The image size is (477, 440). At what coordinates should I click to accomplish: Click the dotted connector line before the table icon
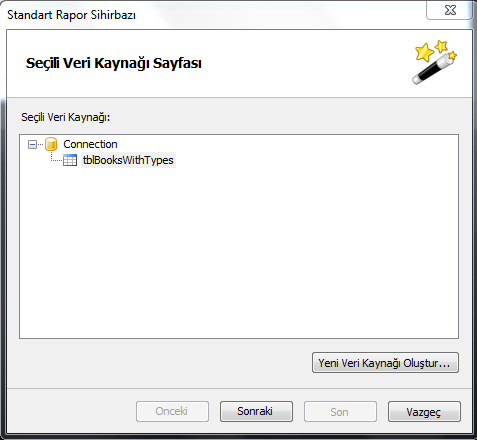[56, 158]
